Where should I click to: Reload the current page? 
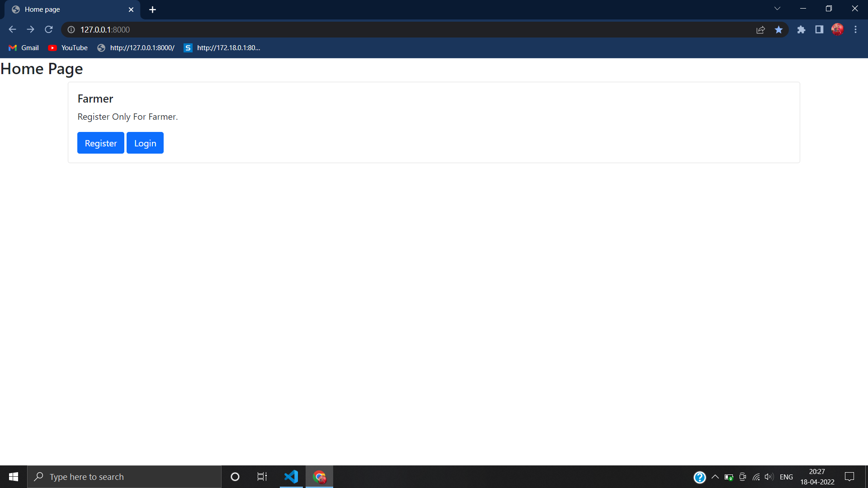(49, 30)
